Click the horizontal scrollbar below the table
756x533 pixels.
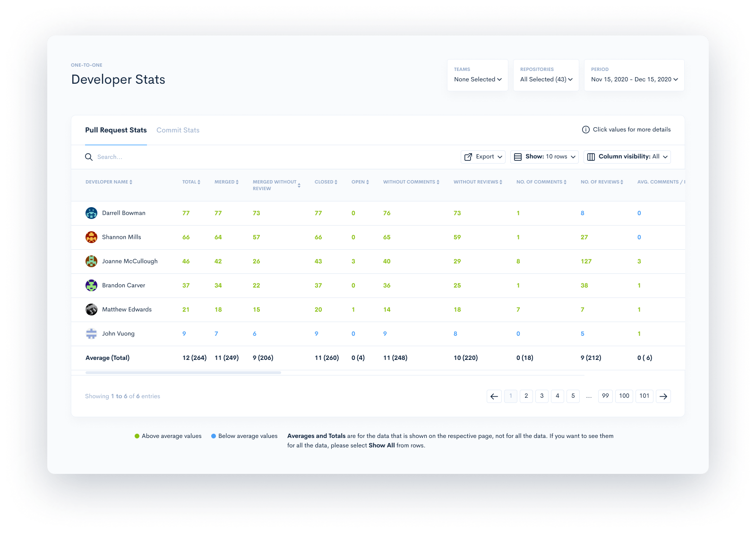[183, 373]
